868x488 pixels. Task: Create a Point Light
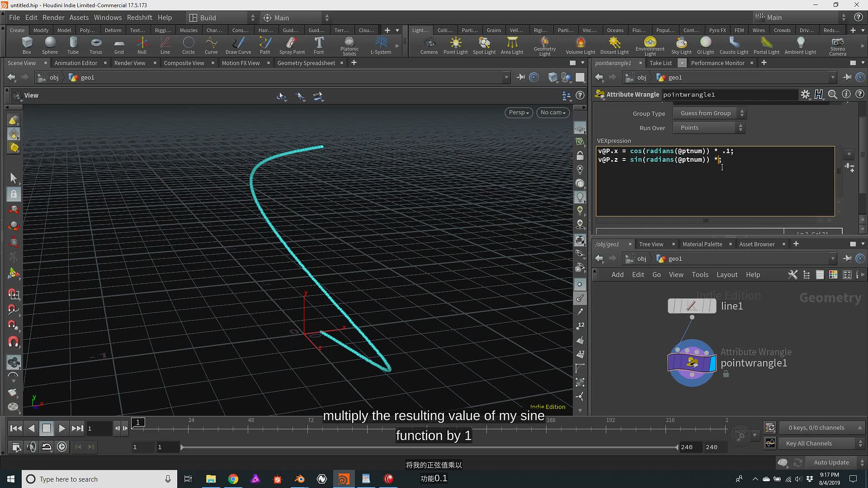[x=455, y=46]
